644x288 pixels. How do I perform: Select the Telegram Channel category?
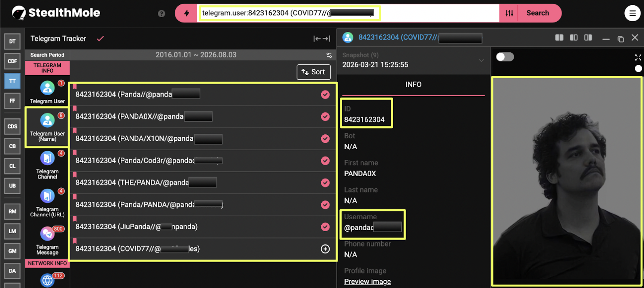[47, 165]
